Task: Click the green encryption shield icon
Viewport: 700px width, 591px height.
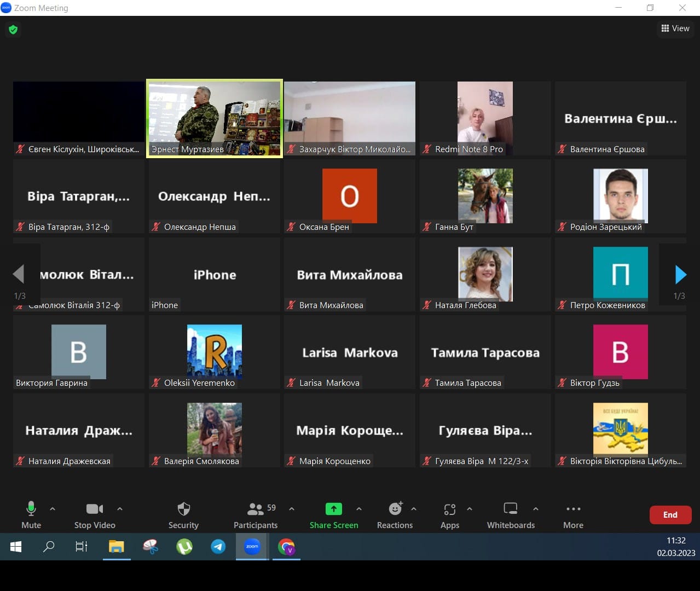Action: [13, 30]
